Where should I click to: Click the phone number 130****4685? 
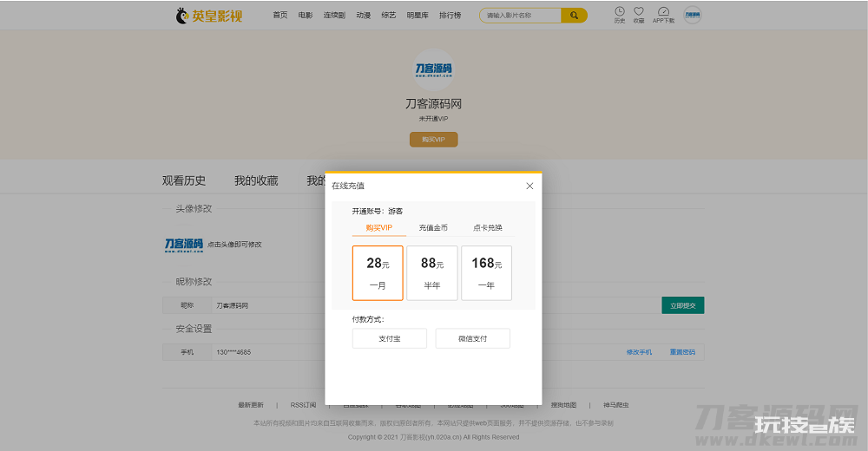click(233, 352)
